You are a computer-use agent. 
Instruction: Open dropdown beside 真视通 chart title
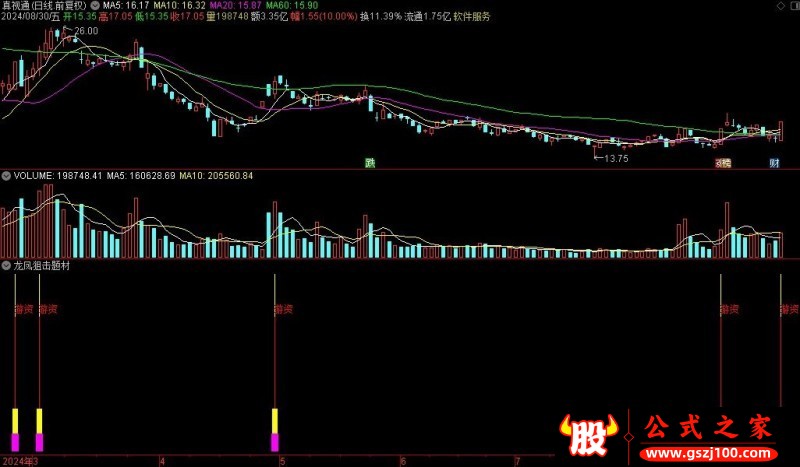(95, 6)
